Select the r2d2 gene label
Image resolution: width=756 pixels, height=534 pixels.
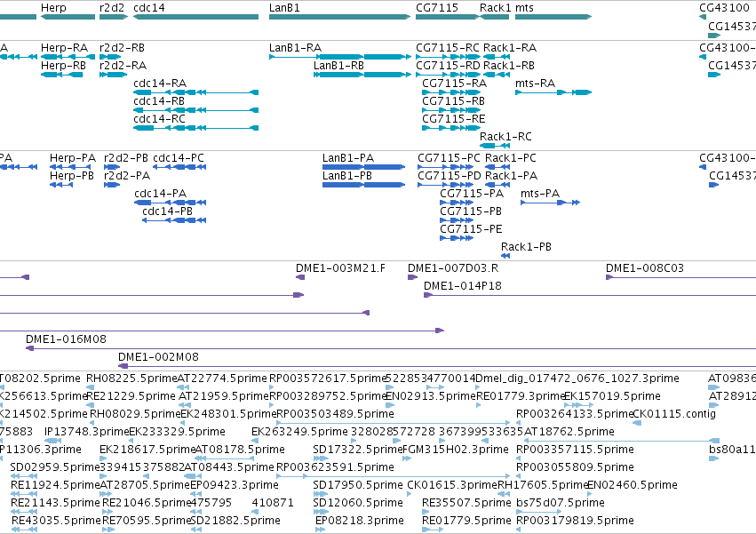[112, 8]
